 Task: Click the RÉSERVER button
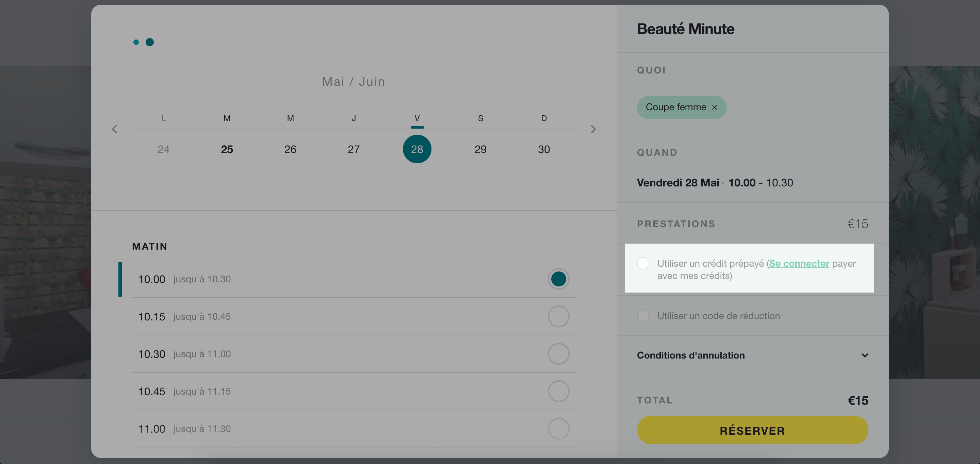click(x=752, y=430)
